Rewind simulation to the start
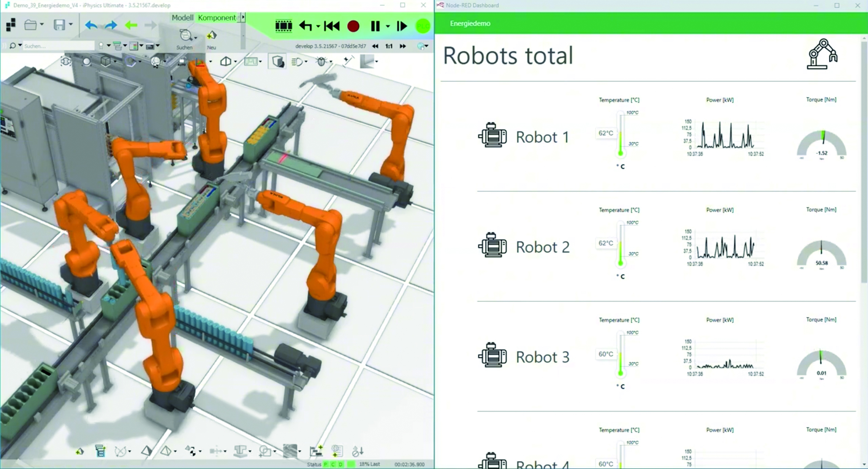The height and width of the screenshot is (469, 868). click(x=332, y=26)
